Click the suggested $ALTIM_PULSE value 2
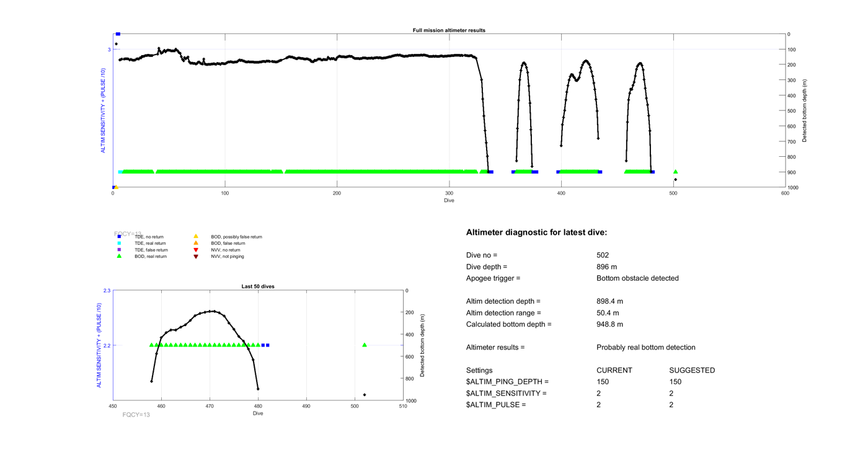The width and height of the screenshot is (868, 450). click(671, 405)
